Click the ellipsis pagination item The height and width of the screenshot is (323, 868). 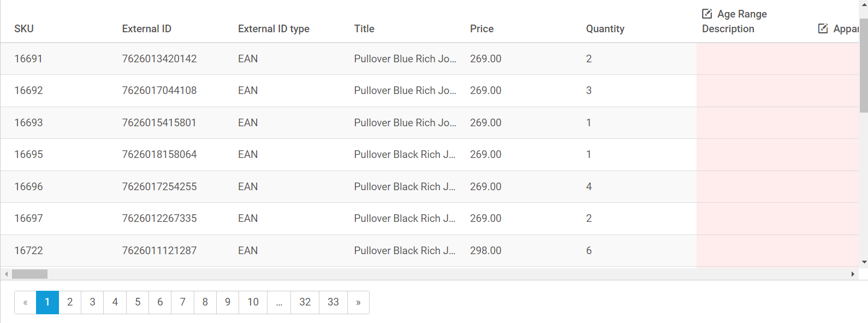click(279, 302)
